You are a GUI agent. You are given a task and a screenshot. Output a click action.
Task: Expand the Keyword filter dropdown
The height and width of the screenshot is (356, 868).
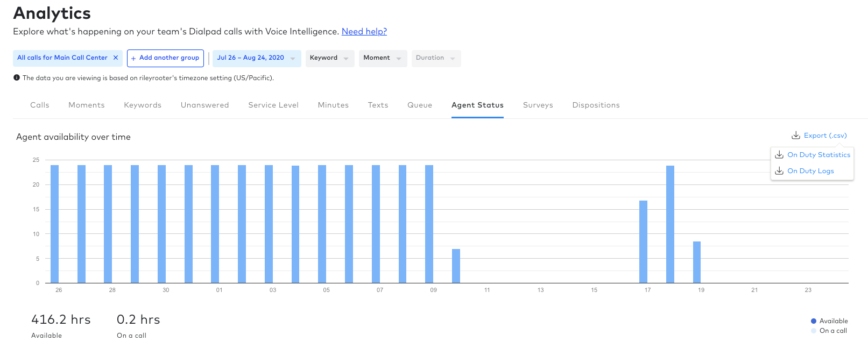330,58
